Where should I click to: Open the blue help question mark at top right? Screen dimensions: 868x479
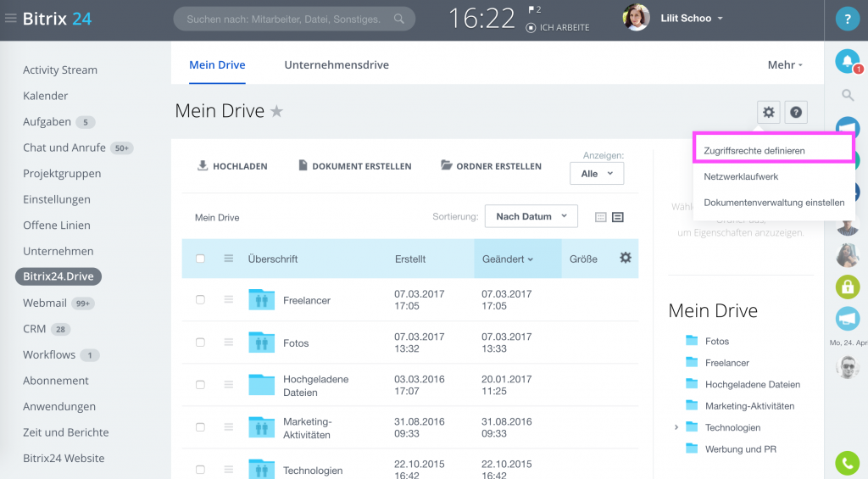coord(847,19)
